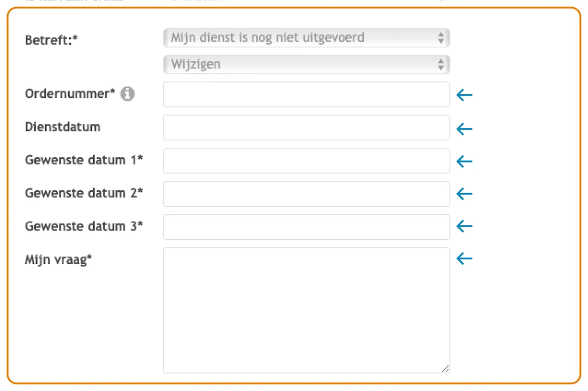Focus the Gewenste datum 1 input field
Viewport: 588px width, 391px height.
click(x=307, y=161)
